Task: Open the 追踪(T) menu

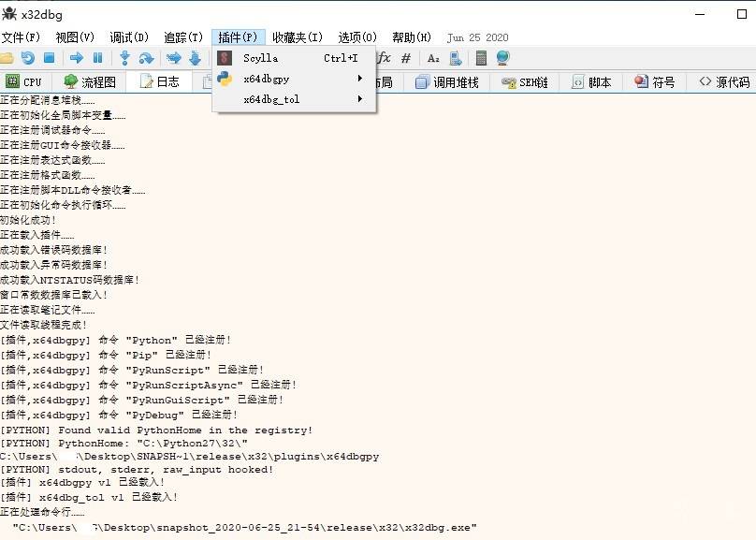Action: point(183,37)
